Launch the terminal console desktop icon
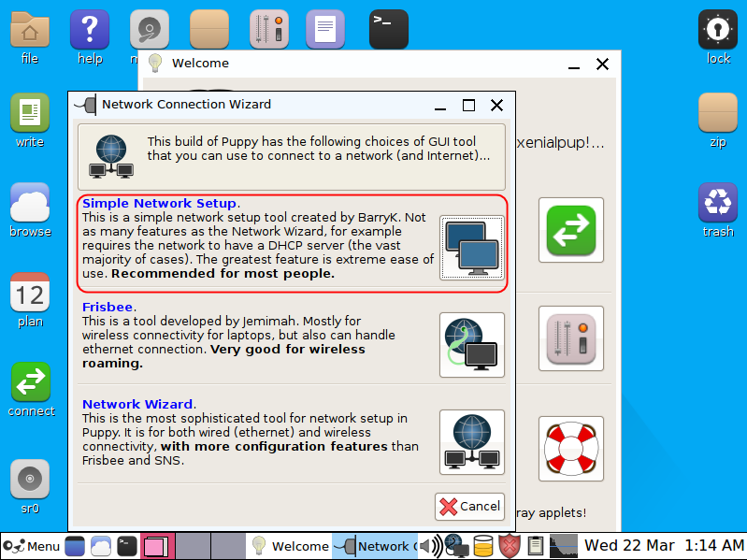This screenshot has height=560, width=747. point(389,30)
